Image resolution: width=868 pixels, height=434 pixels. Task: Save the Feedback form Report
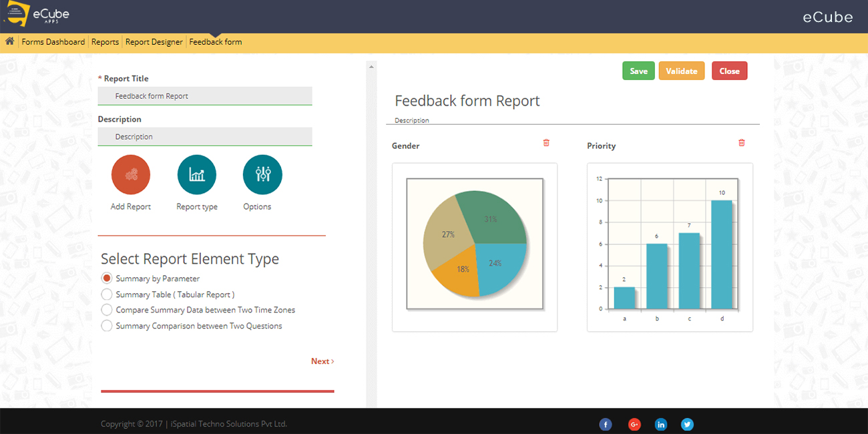(638, 70)
